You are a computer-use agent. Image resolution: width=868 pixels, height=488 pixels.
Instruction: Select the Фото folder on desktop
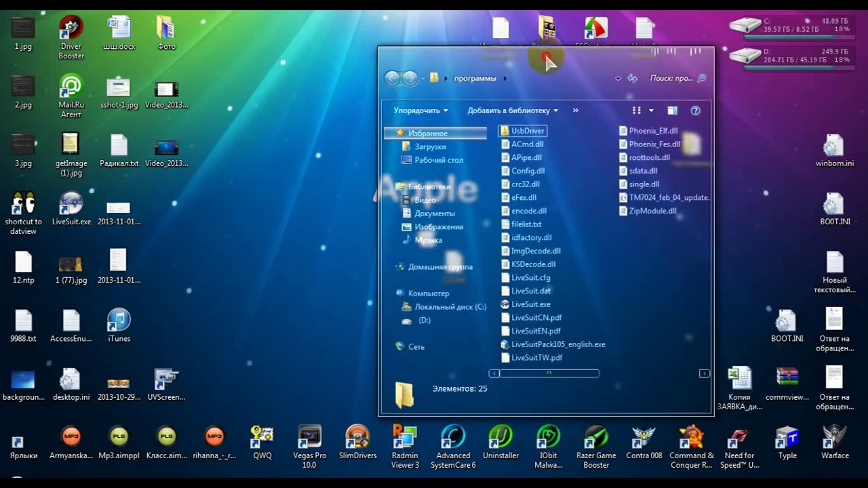(166, 34)
